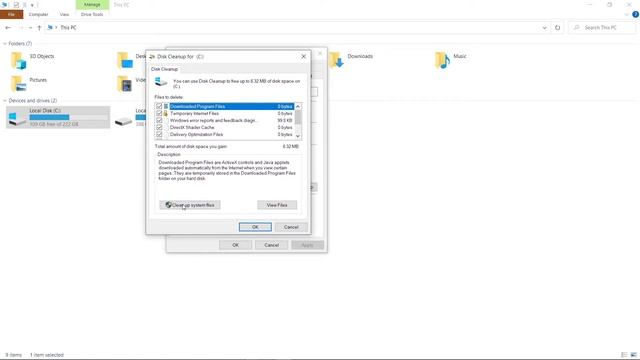Uncheck Delivery Optimization Files checkbox
Image resolution: width=640 pixels, height=360 pixels.
point(159,134)
